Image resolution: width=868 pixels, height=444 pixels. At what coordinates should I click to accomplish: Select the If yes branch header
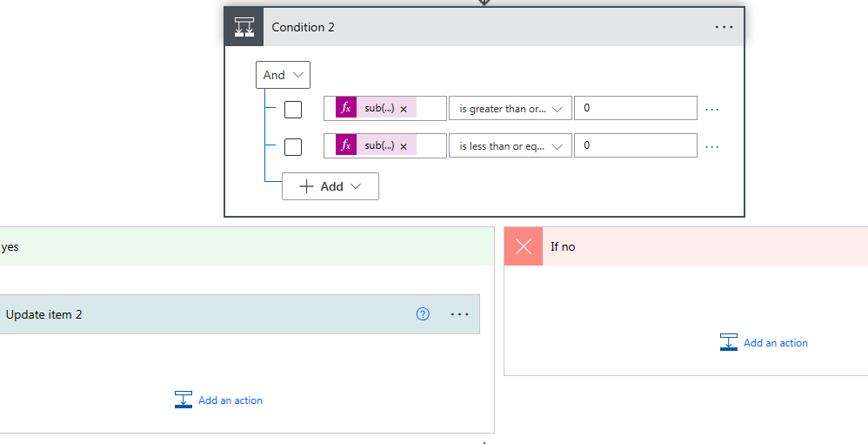pos(247,246)
